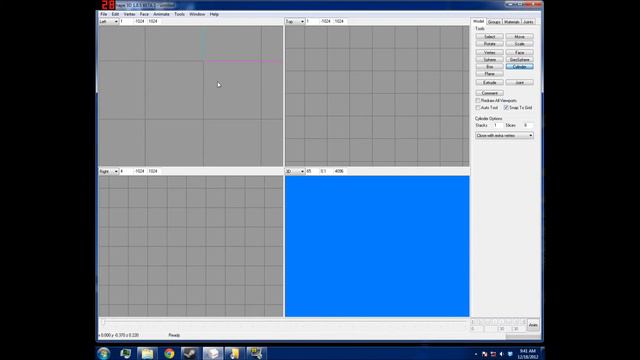Click the Face tool button
Screen dimensions: 640x360
[x=520, y=52]
